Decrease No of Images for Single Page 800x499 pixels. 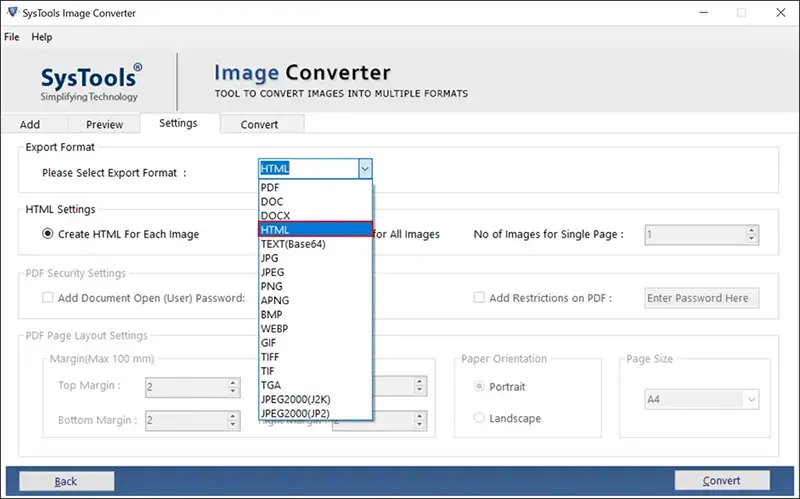pyautogui.click(x=751, y=239)
